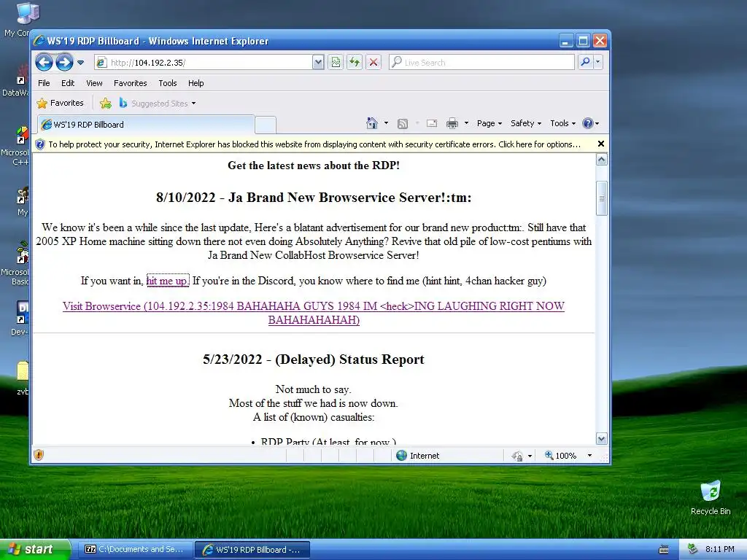Open the Windows start button
The width and height of the screenshot is (747, 560).
(x=35, y=550)
